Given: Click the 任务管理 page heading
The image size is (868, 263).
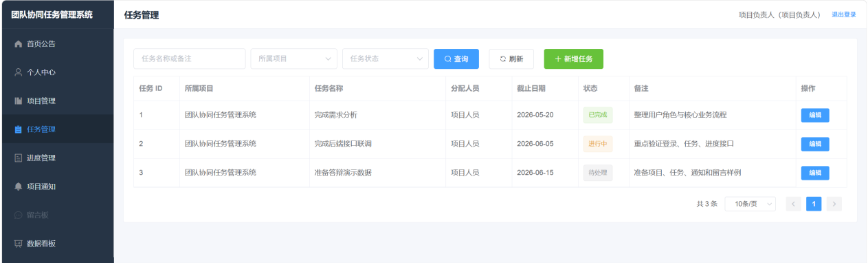Looking at the screenshot, I should (x=142, y=14).
